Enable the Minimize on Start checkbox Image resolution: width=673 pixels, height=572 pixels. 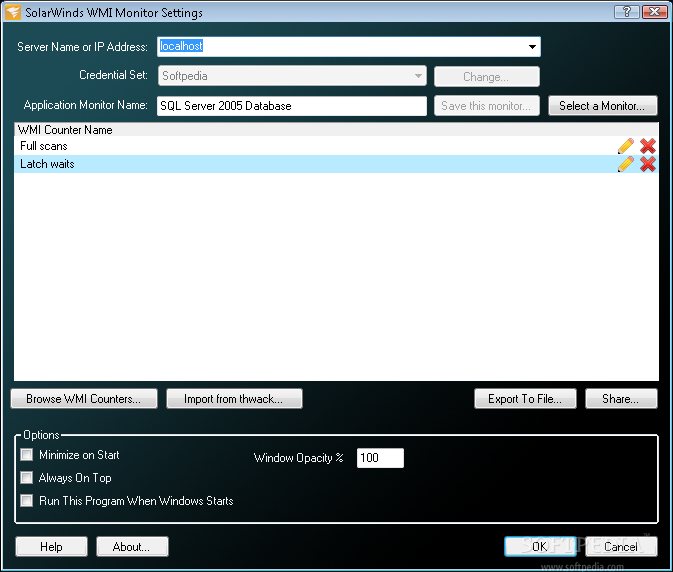tap(27, 454)
